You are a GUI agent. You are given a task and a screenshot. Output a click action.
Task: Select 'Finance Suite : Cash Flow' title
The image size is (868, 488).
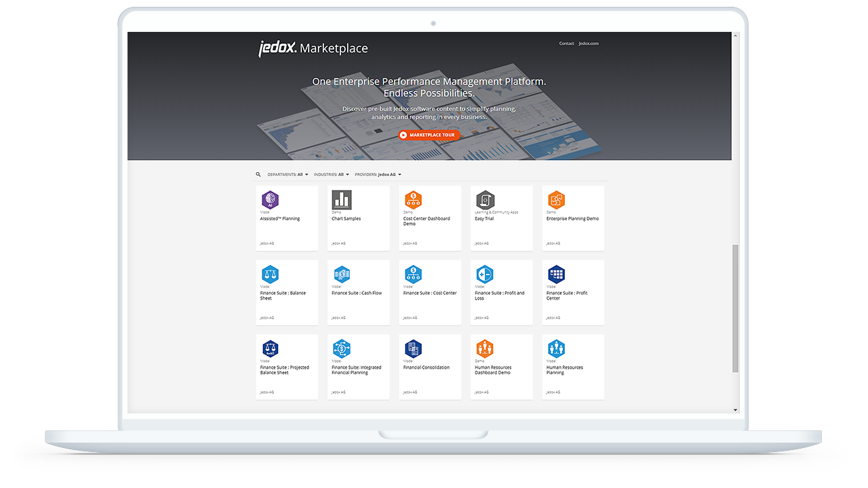tap(357, 293)
